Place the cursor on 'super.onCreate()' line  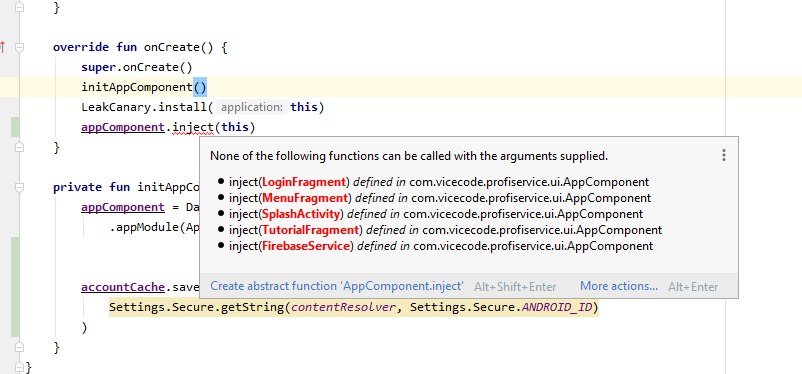[x=136, y=67]
